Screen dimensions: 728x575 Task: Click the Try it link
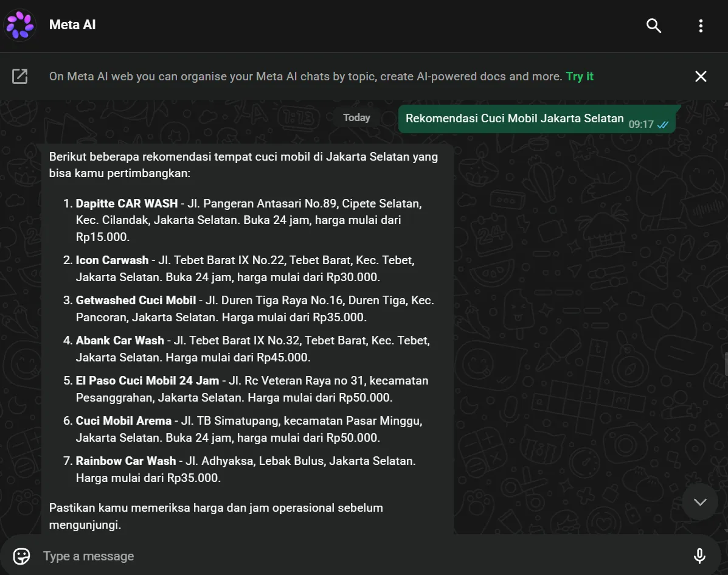[x=580, y=76]
